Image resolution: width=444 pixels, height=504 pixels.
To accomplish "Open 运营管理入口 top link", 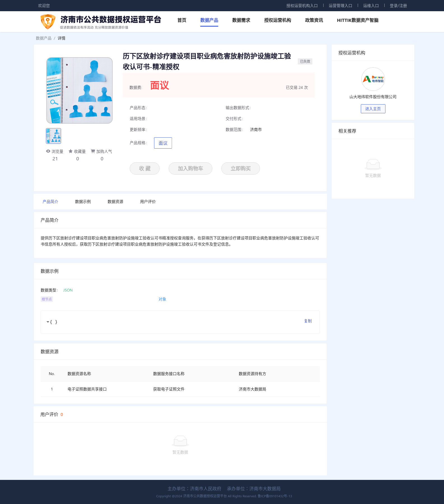I will pos(340,6).
